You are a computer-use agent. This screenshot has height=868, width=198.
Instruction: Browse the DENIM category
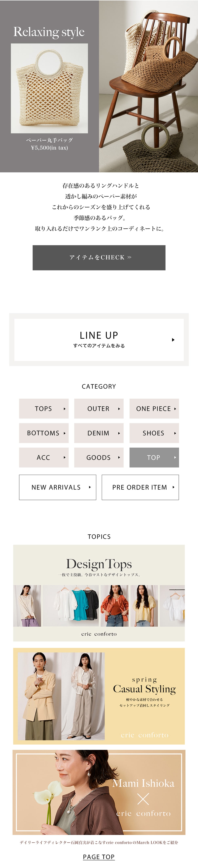99,433
